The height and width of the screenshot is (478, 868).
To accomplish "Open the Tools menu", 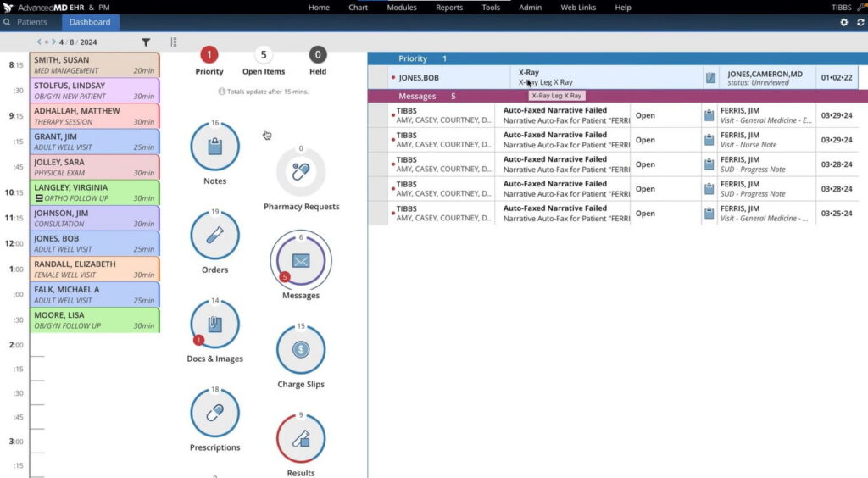I will (491, 7).
